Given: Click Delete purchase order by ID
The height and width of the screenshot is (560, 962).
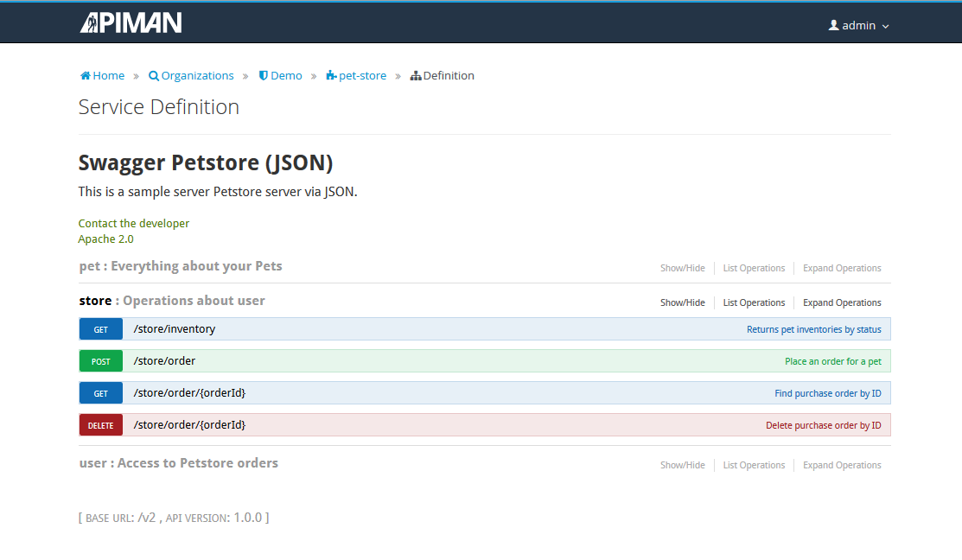Looking at the screenshot, I should [824, 425].
